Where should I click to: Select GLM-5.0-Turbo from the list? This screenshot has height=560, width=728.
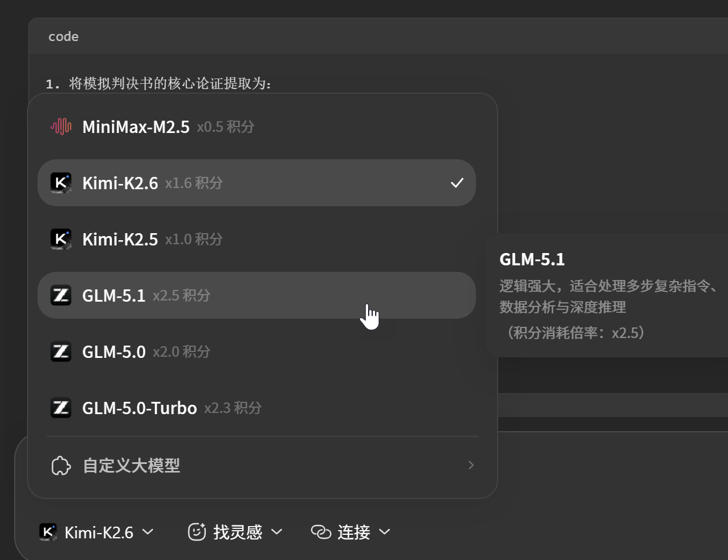(257, 408)
